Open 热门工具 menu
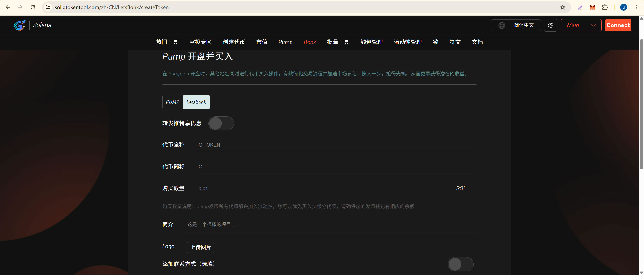Viewport: 644px width, 275px height. (167, 42)
